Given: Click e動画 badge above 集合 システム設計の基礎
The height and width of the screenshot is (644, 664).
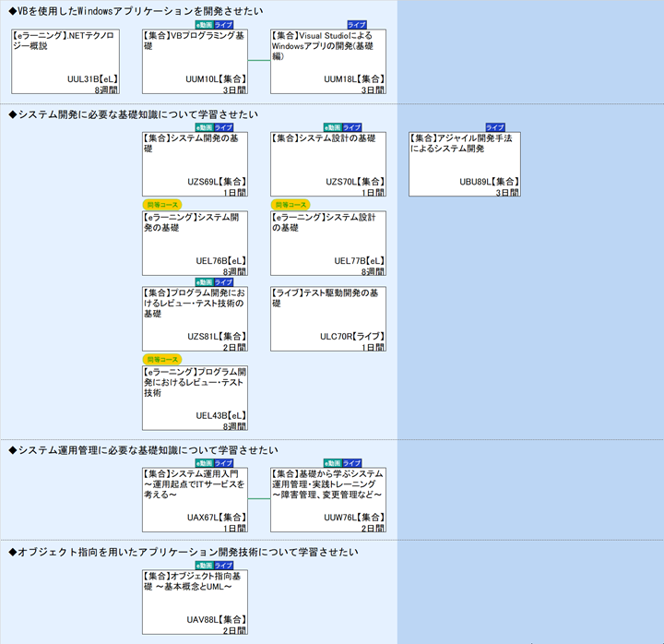Looking at the screenshot, I should [x=332, y=127].
